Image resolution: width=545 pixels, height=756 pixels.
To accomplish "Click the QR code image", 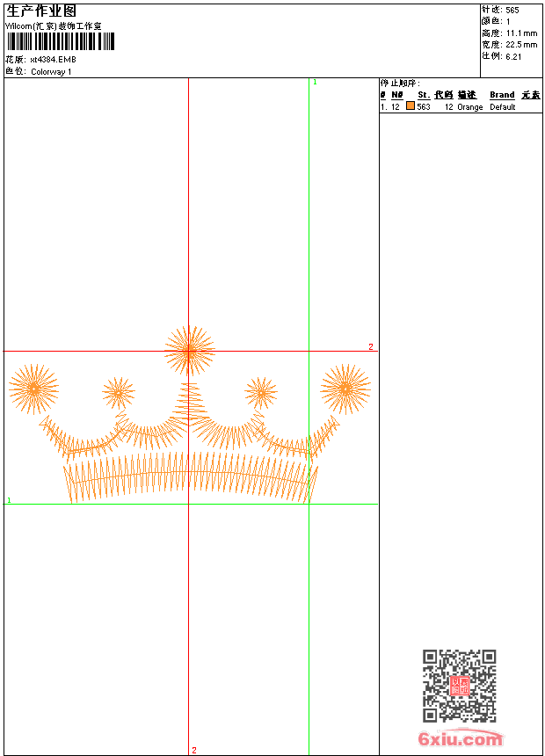I will coord(460,686).
